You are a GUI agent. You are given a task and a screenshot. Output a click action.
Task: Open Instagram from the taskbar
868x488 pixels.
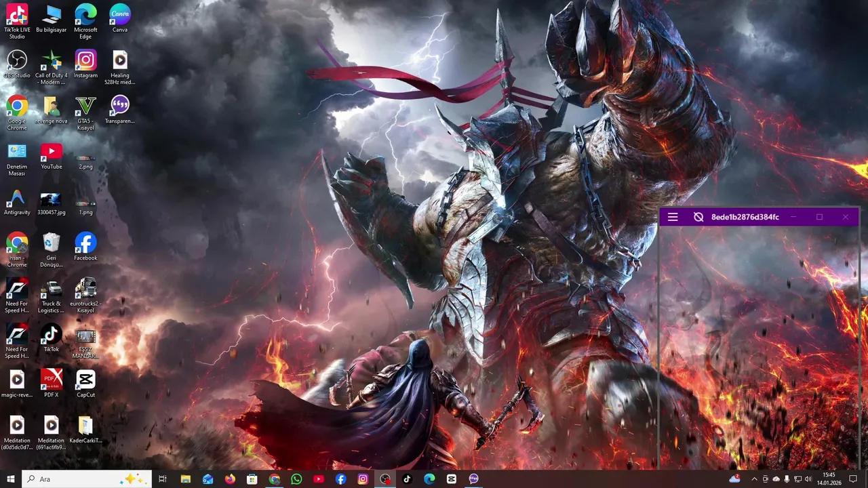[x=363, y=479]
